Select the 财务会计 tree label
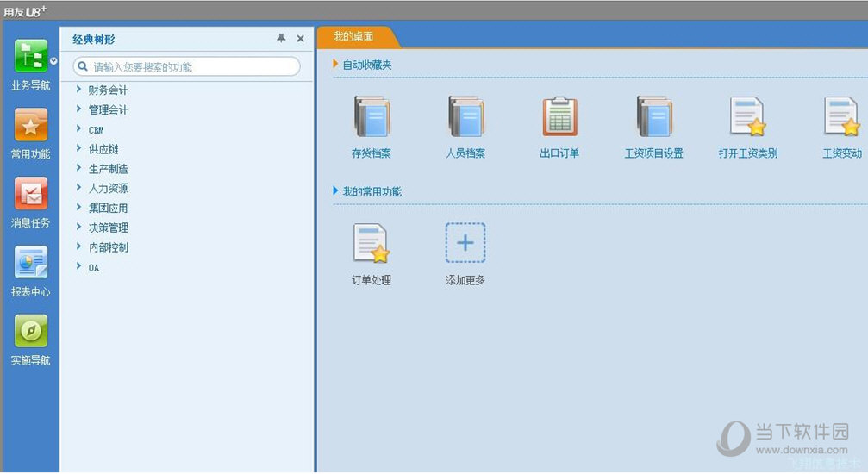The width and height of the screenshot is (868, 474). [x=108, y=90]
